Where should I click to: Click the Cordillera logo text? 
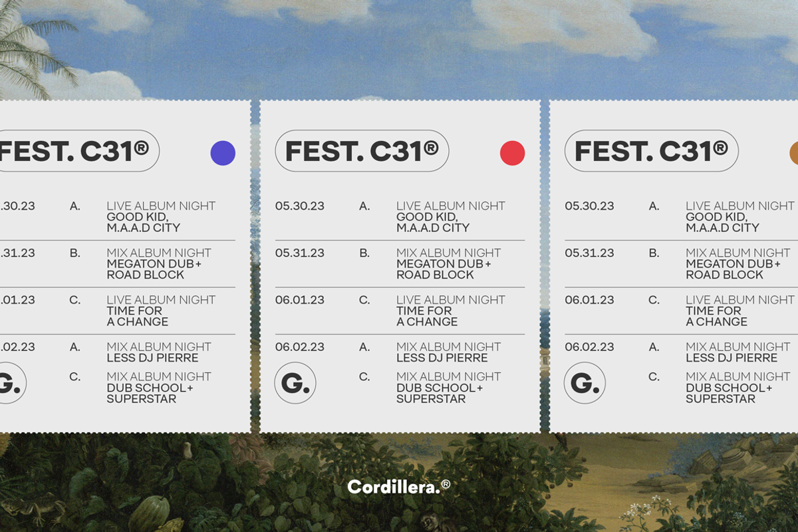tap(393, 487)
